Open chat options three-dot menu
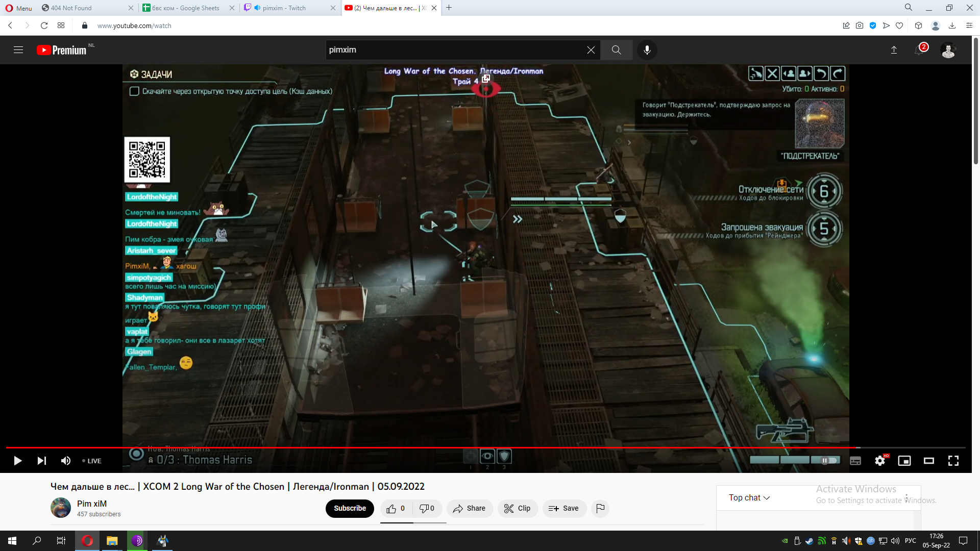Image resolution: width=980 pixels, height=551 pixels. [906, 497]
